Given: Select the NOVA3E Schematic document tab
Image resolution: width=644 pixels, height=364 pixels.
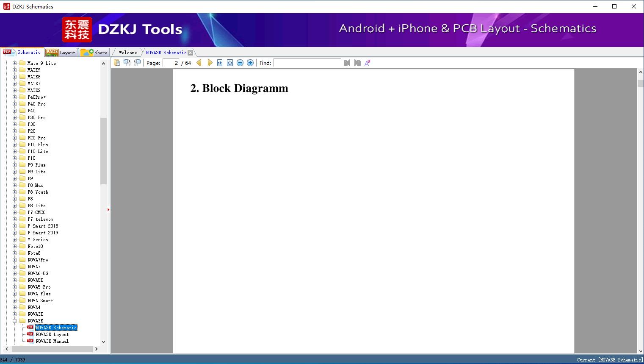Looking at the screenshot, I should (166, 53).
